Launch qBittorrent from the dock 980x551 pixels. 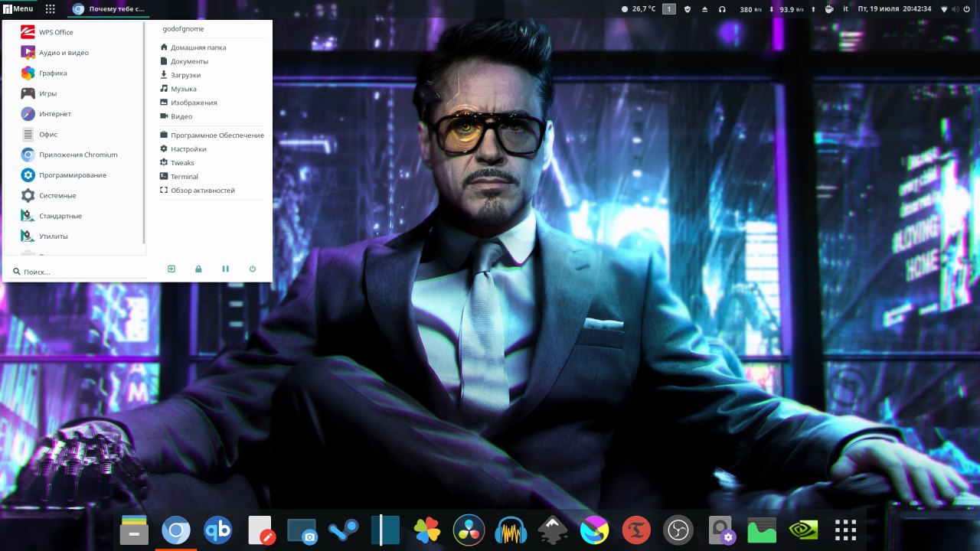tap(218, 530)
